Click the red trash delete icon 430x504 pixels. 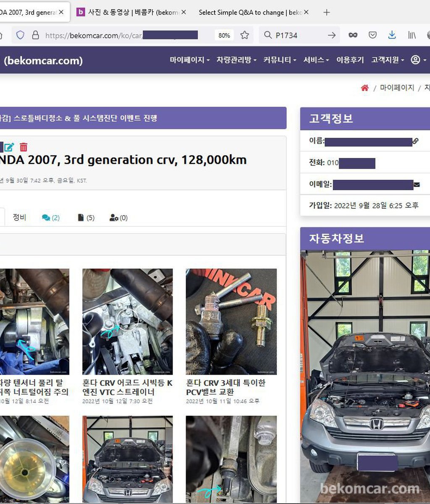[24, 147]
